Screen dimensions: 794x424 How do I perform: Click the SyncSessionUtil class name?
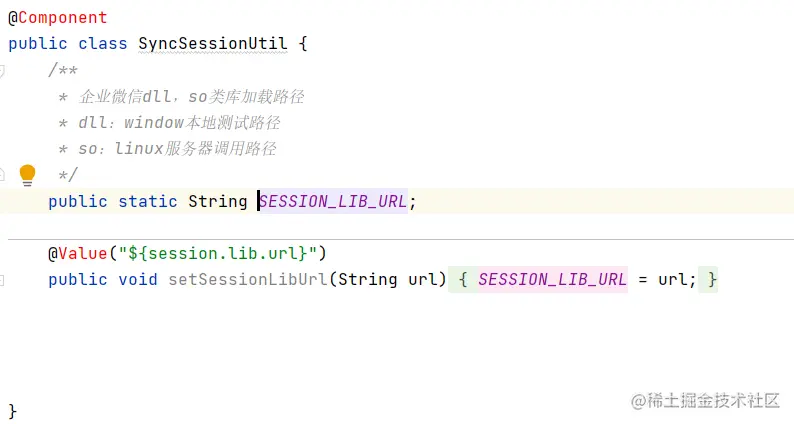(211, 44)
